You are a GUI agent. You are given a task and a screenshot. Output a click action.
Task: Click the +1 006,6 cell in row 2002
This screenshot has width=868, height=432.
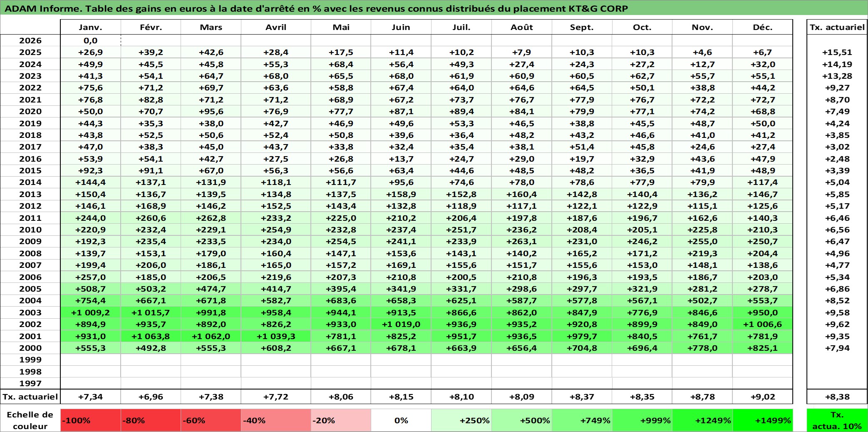pyautogui.click(x=763, y=324)
